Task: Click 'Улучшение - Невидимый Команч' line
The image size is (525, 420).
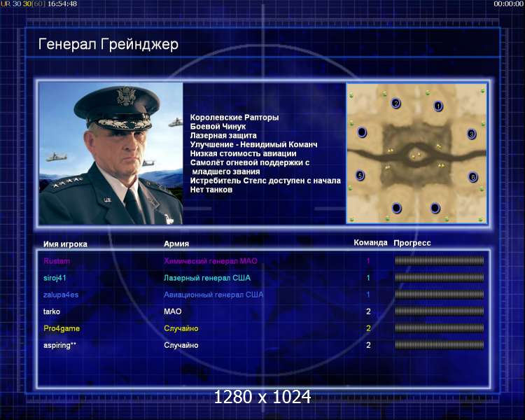Action: 253,145
